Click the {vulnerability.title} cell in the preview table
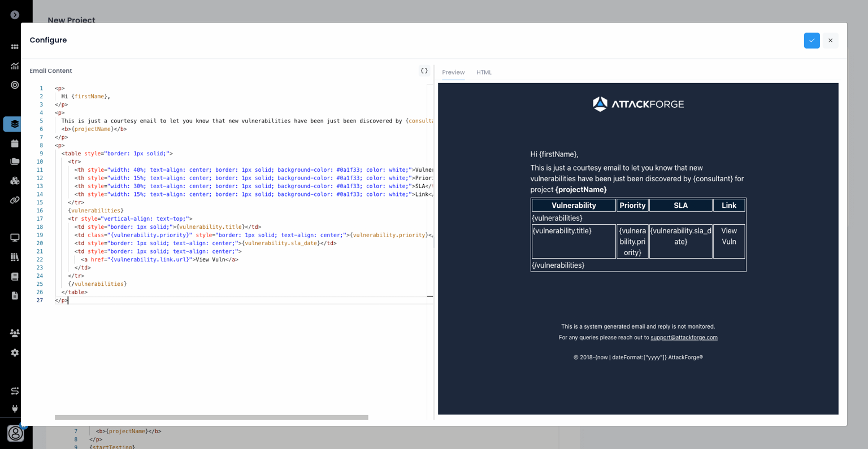 tap(574, 242)
